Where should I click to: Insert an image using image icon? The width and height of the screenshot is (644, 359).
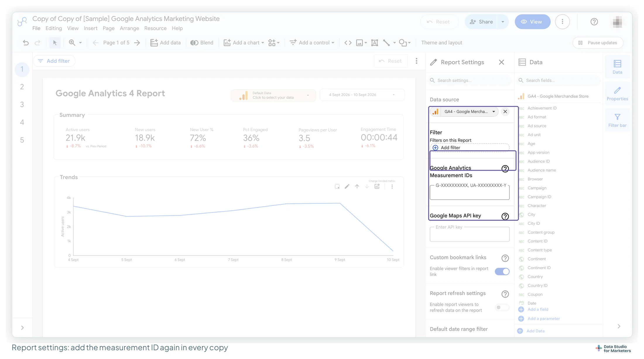click(x=359, y=43)
